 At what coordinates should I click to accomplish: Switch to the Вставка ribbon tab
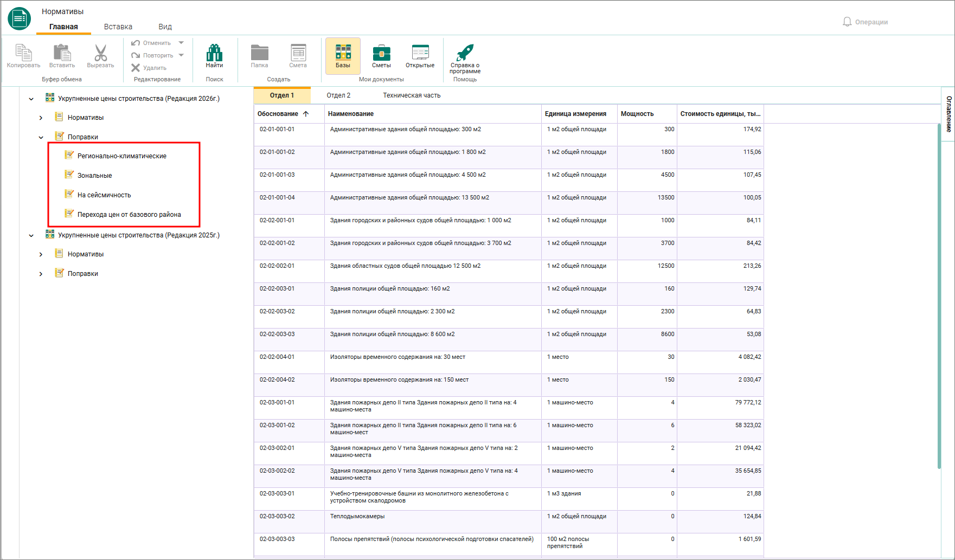(x=118, y=27)
